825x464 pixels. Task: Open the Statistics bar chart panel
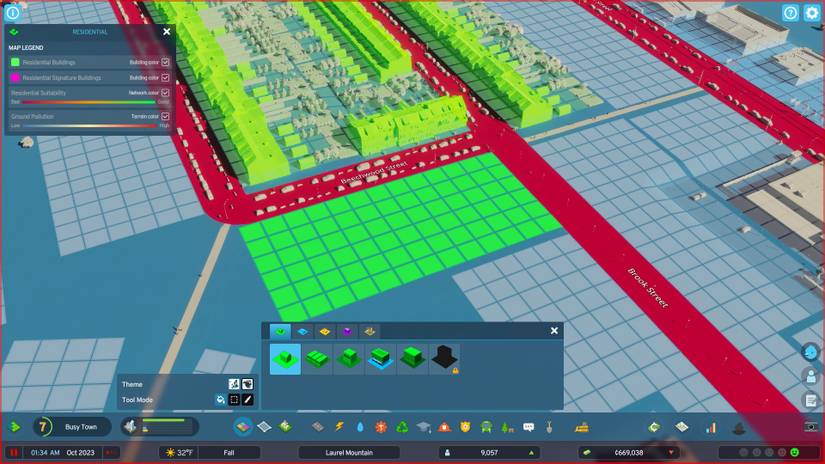(711, 427)
